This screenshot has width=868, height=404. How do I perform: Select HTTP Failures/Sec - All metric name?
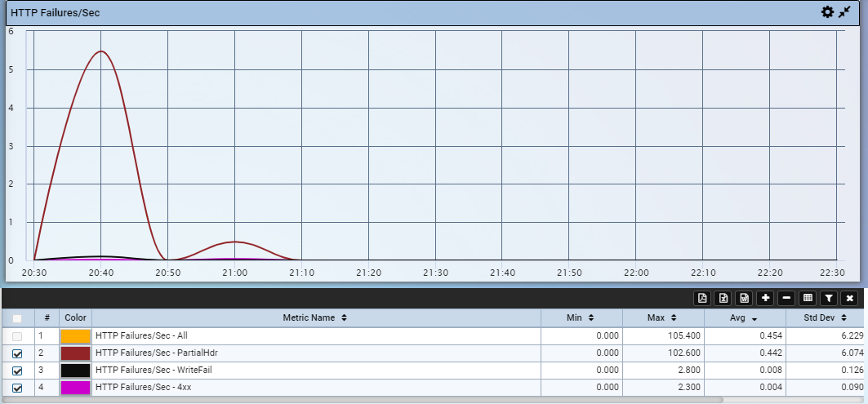pos(142,335)
